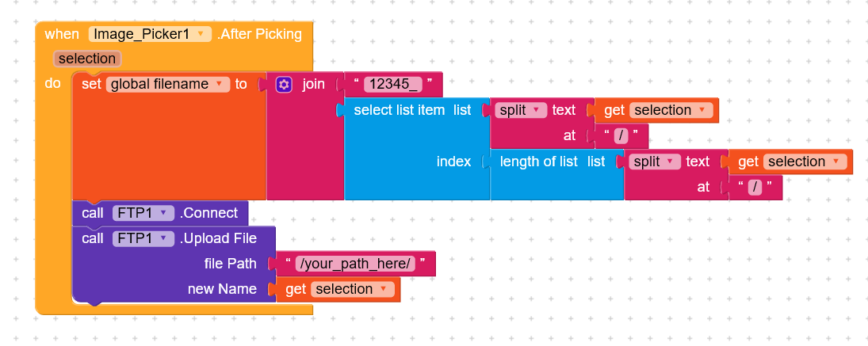Open FTP1 dropdown in Upload File block

[x=163, y=238]
